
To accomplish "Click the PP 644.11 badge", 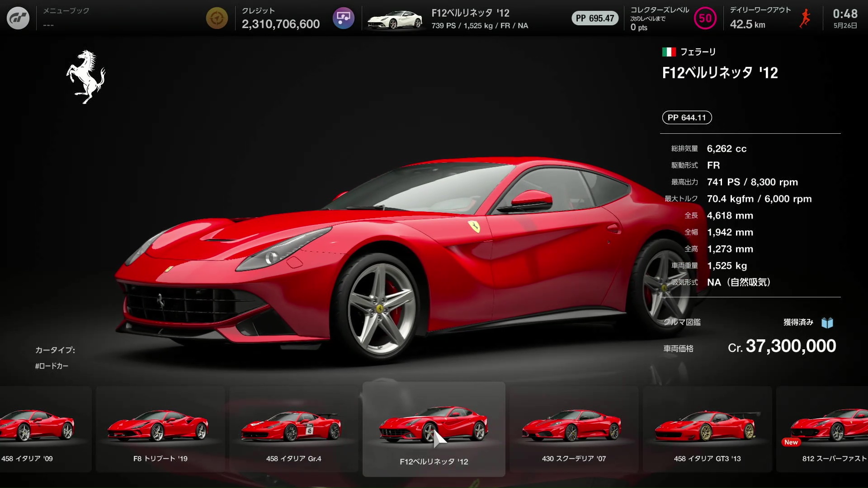I will tap(687, 117).
